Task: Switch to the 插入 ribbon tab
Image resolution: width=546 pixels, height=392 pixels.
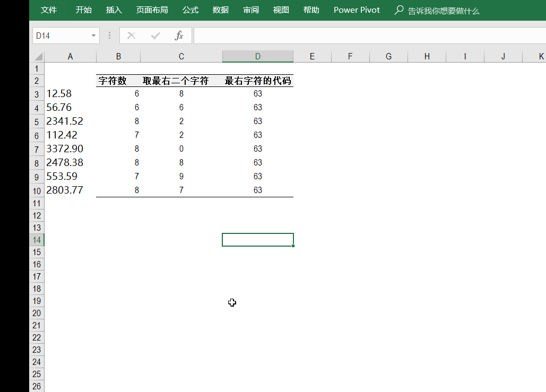Action: coord(114,10)
